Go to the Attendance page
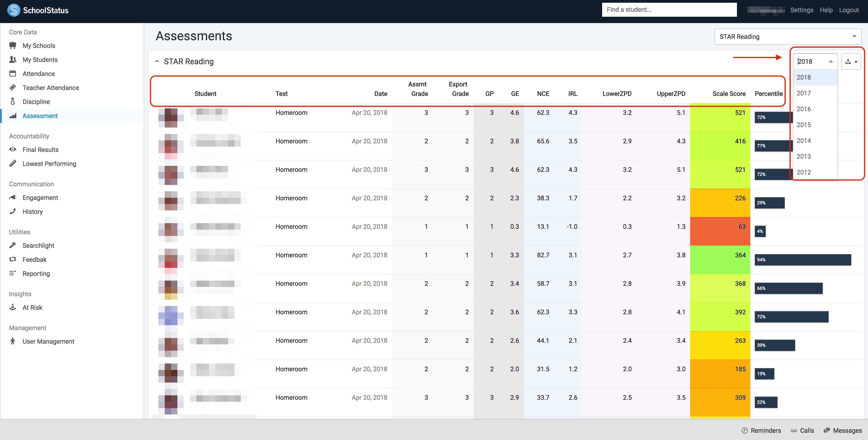The width and height of the screenshot is (868, 440). click(x=38, y=74)
